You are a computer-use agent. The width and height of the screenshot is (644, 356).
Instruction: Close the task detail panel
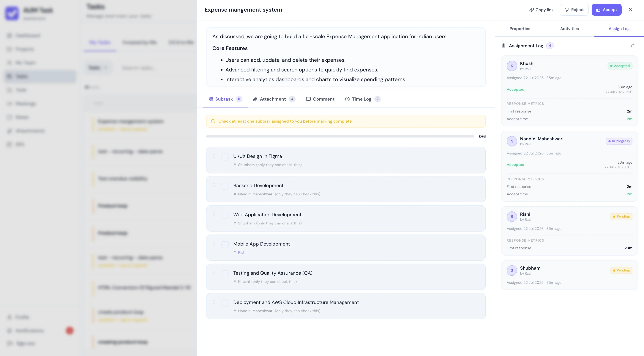click(x=631, y=10)
